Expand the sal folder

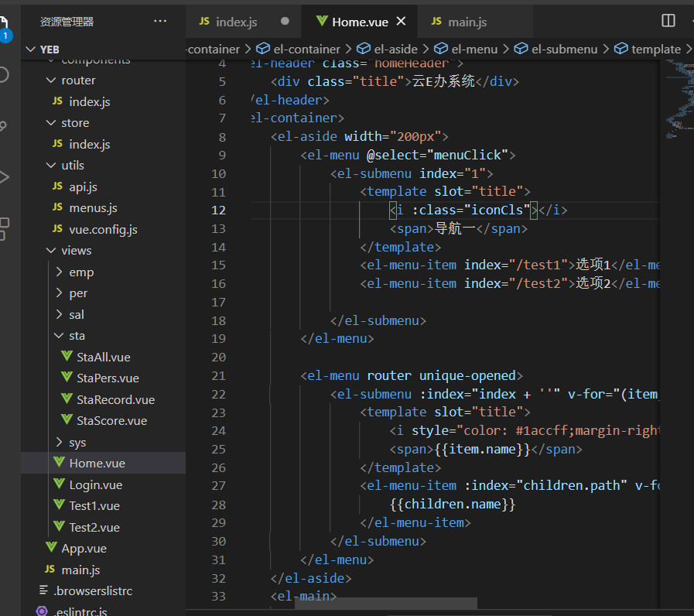[x=59, y=314]
